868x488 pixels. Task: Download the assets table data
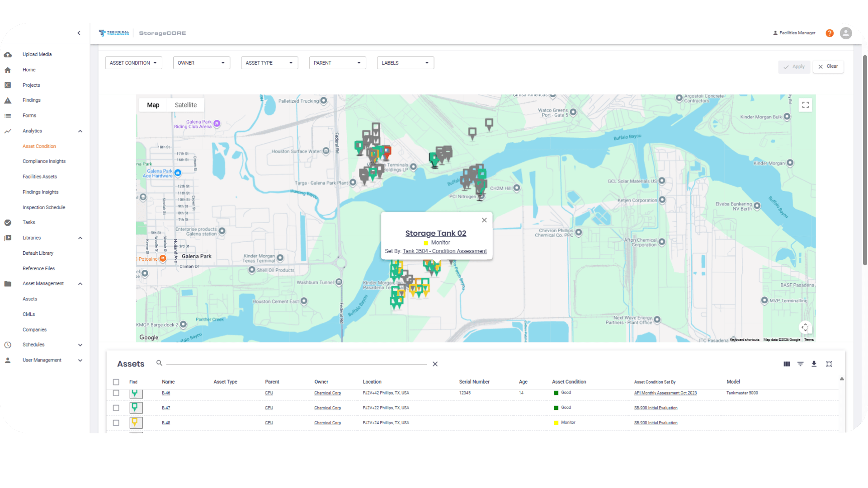(x=814, y=364)
